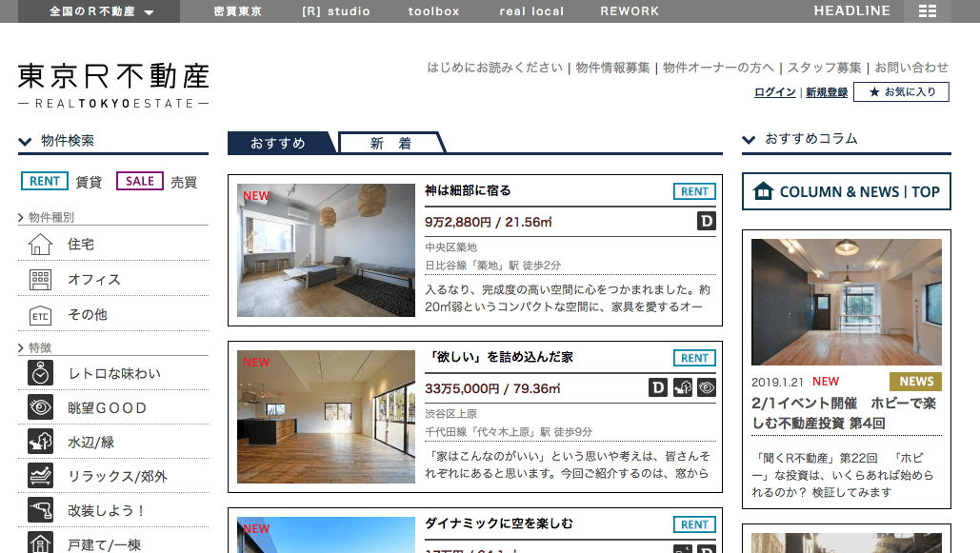Collapse the おすすめコラム section chevron

click(x=749, y=139)
